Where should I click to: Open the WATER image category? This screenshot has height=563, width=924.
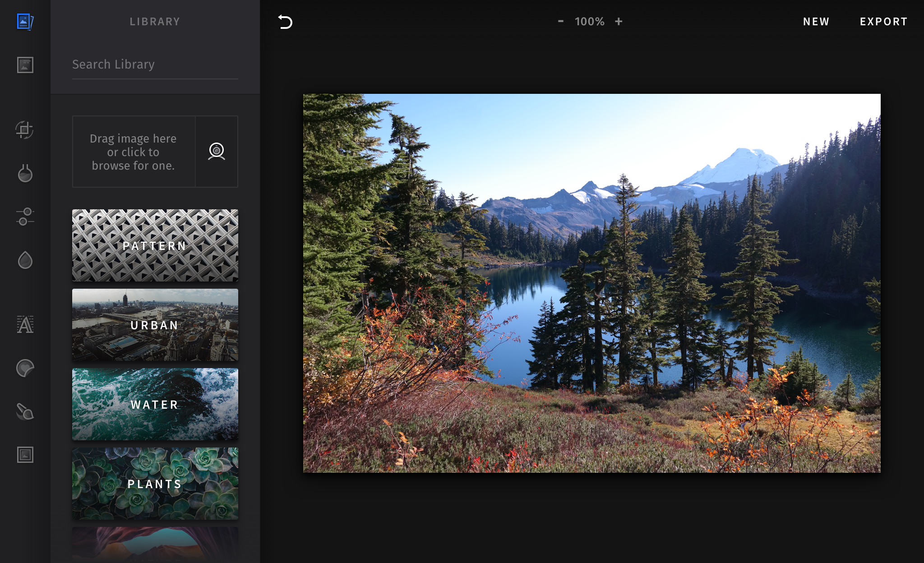pos(155,404)
